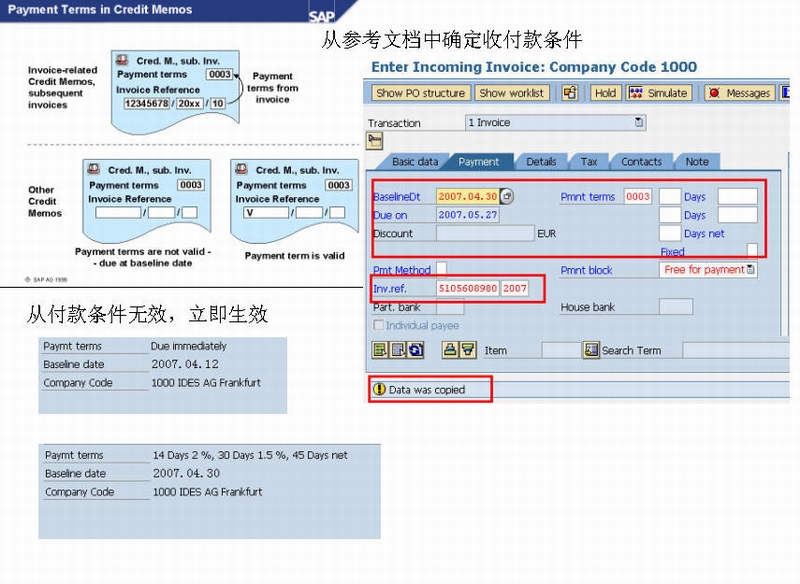
Task: Sort line items ascending
Action: point(449,349)
